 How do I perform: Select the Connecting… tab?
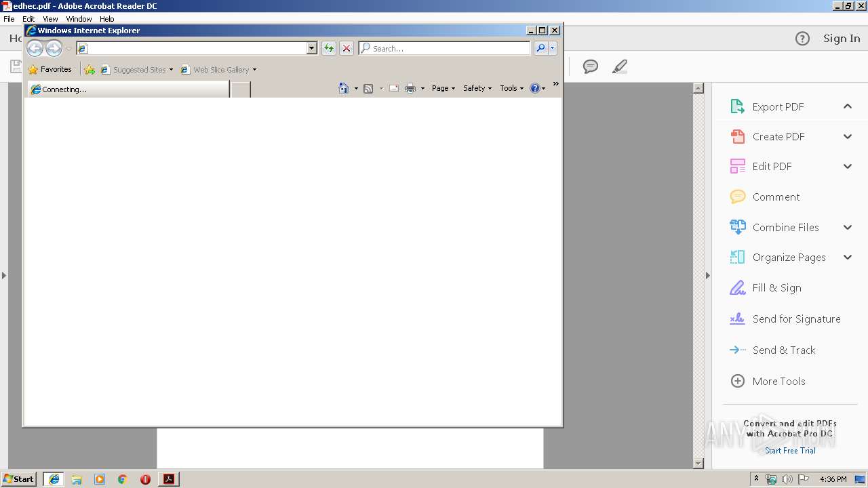coord(128,89)
